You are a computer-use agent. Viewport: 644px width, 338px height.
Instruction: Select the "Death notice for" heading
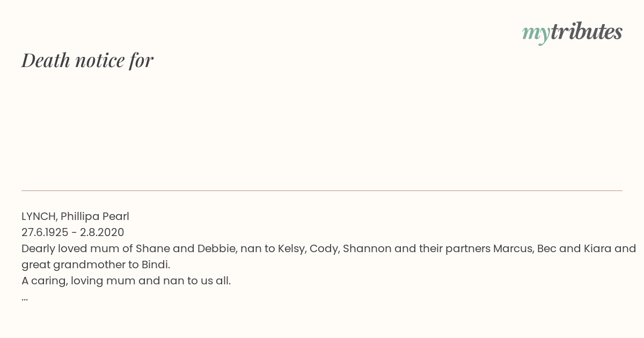[x=87, y=60]
